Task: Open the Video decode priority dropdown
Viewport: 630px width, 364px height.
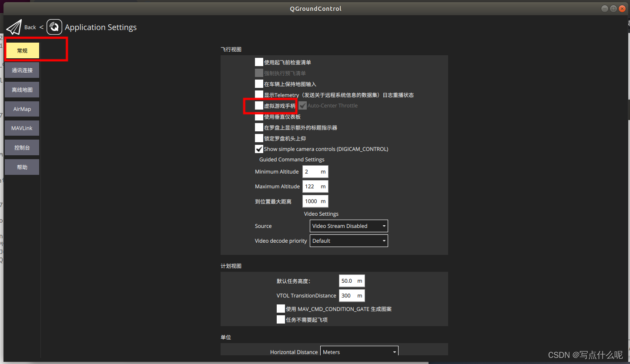Action: (x=349, y=241)
